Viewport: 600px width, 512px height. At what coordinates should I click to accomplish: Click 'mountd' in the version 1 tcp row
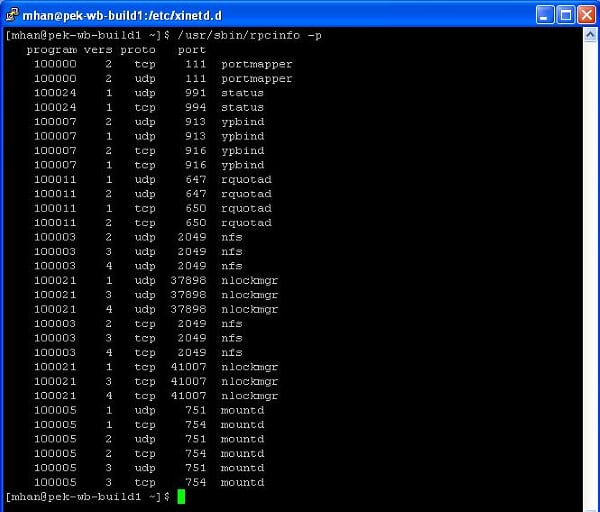click(243, 425)
